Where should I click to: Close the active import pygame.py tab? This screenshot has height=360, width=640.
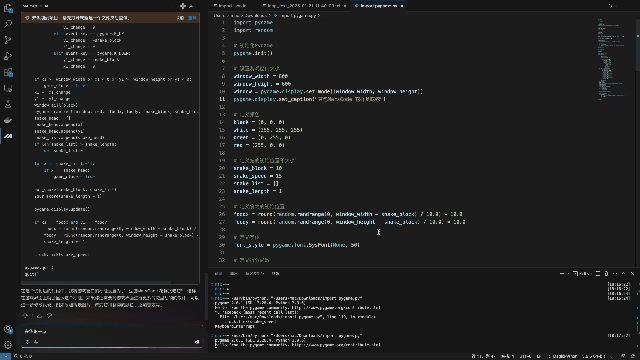tap(402, 6)
